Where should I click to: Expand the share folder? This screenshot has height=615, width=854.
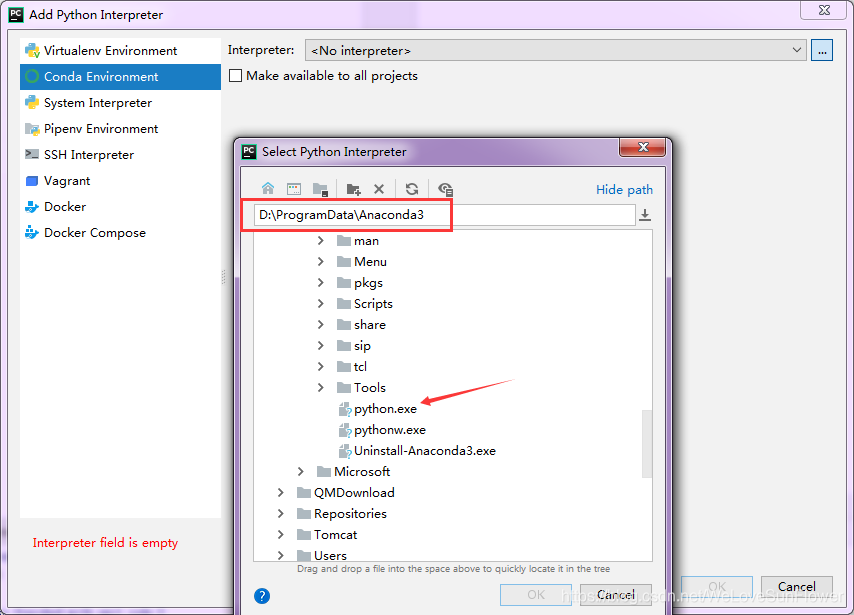click(x=321, y=325)
